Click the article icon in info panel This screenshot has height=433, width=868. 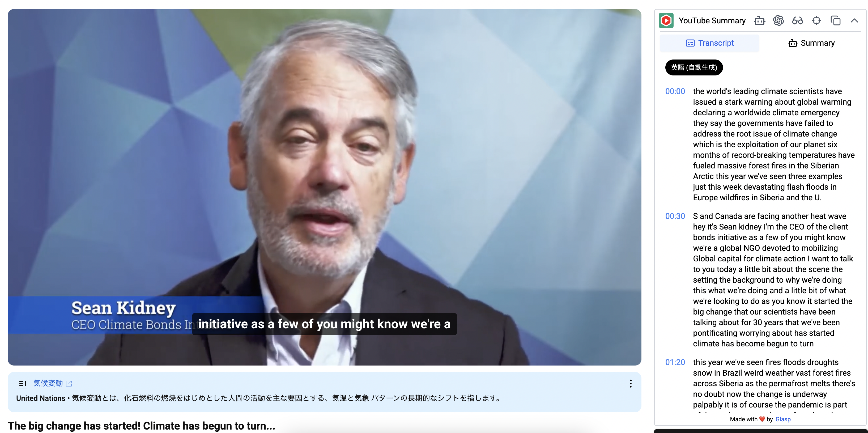pyautogui.click(x=23, y=384)
